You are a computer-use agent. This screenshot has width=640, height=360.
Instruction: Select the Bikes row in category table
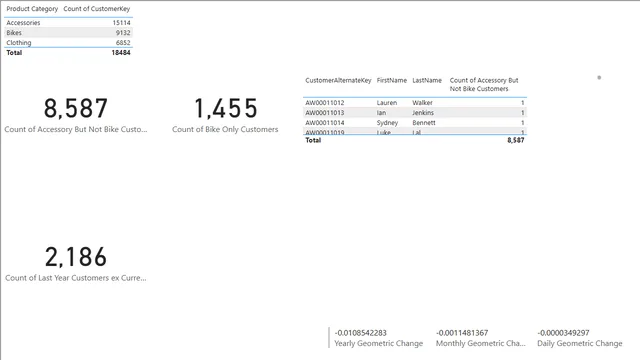click(x=68, y=33)
